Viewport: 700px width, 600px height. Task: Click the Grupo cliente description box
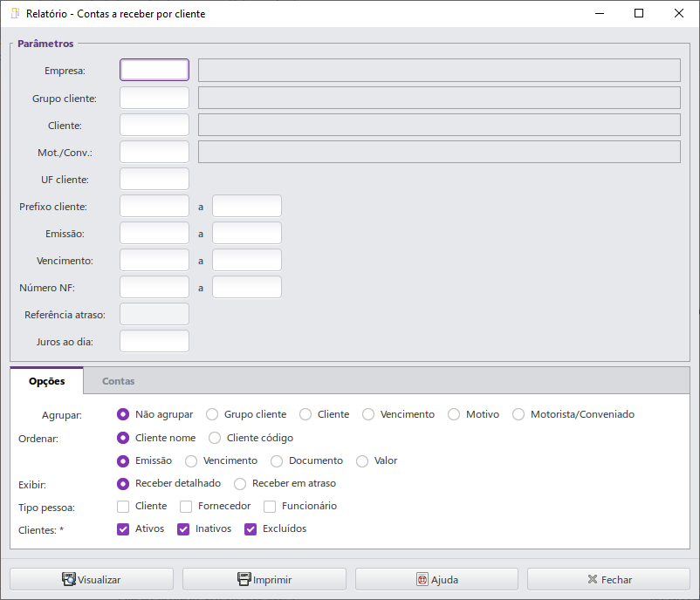pyautogui.click(x=439, y=98)
